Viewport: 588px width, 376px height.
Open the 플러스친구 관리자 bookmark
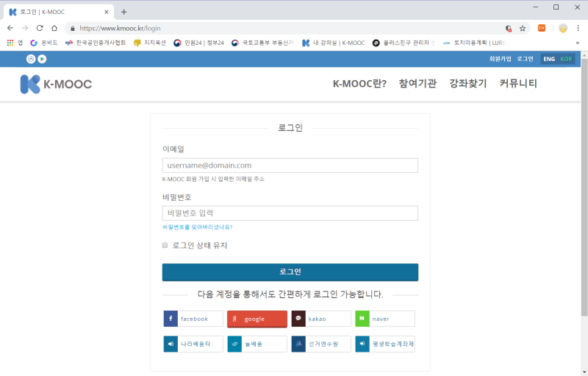pyautogui.click(x=404, y=43)
